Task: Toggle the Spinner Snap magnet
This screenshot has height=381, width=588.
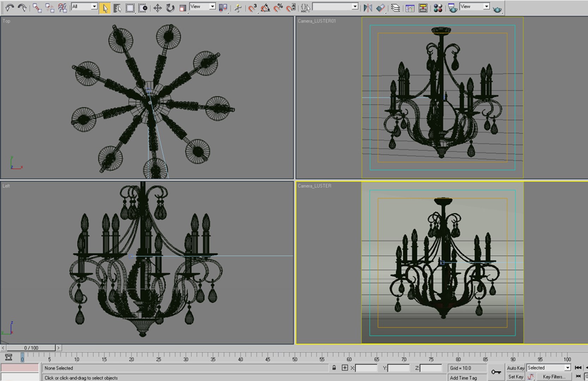Action: click(291, 8)
